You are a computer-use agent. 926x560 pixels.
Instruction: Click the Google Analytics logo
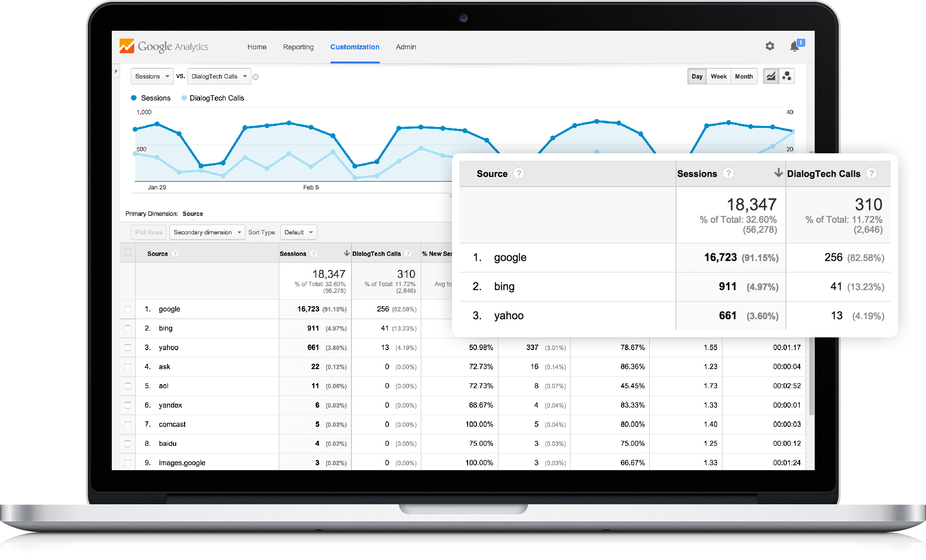164,46
